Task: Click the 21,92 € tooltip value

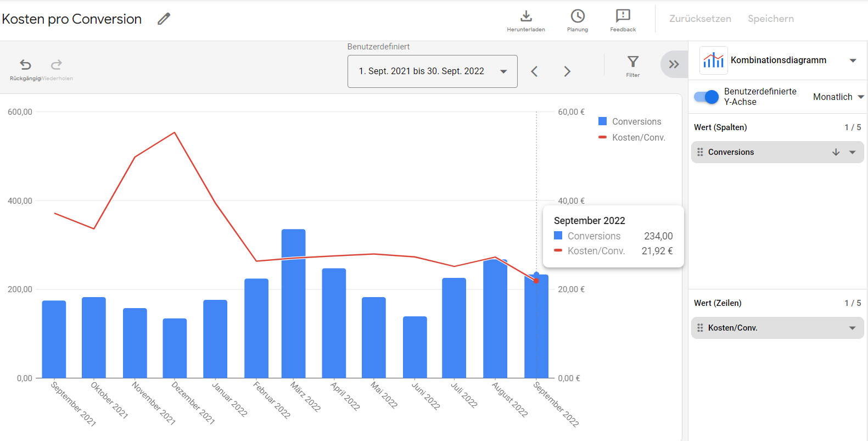Action: pos(657,251)
